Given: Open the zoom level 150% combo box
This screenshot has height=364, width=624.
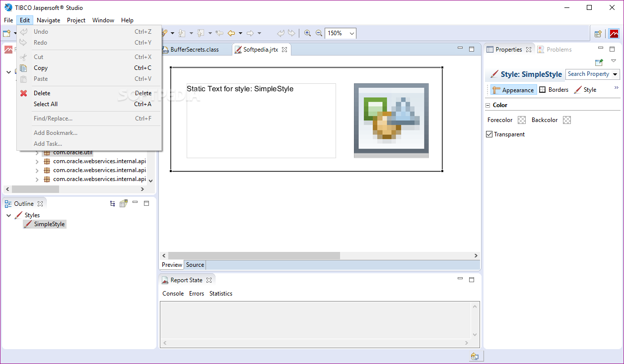Looking at the screenshot, I should tap(341, 33).
